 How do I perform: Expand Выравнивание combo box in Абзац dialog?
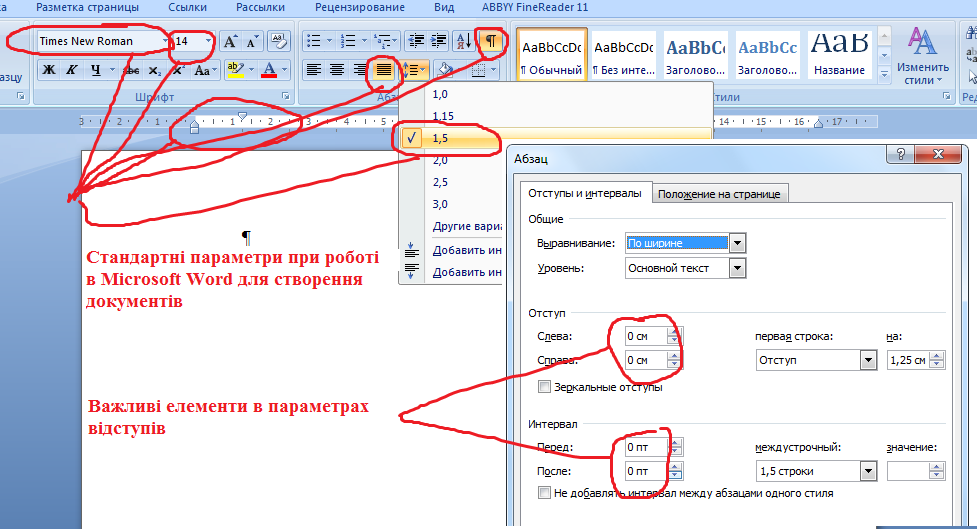737,243
